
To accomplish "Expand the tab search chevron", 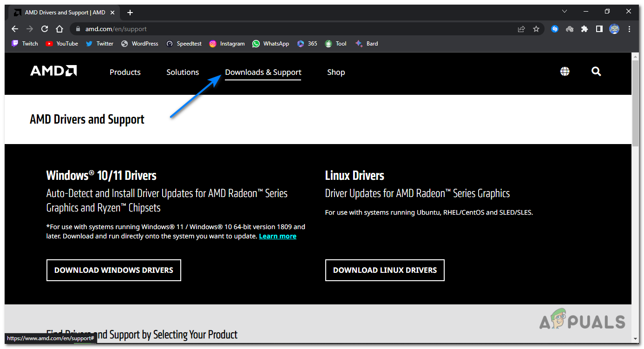I will click(565, 12).
